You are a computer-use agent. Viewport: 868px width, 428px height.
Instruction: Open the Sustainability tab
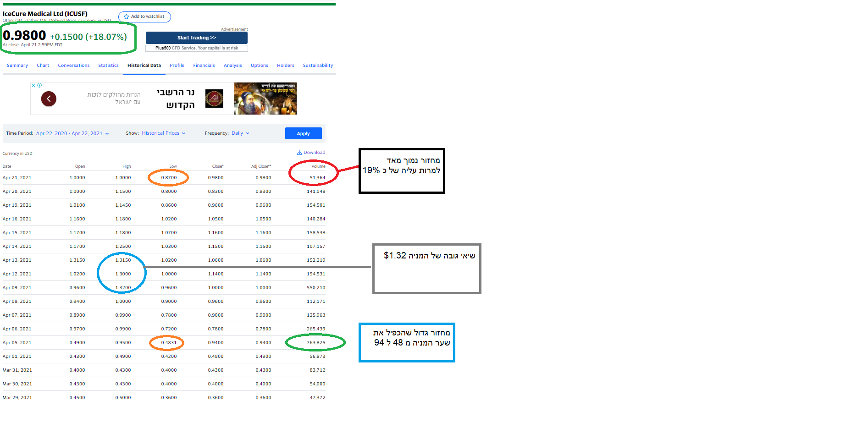click(318, 66)
